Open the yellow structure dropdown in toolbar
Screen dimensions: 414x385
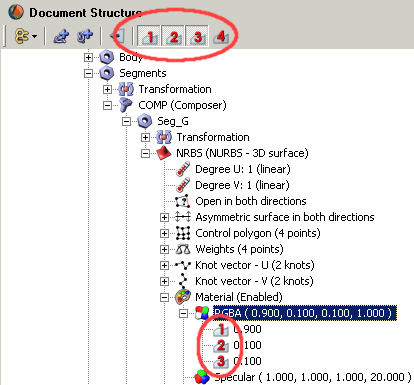pyautogui.click(x=25, y=36)
